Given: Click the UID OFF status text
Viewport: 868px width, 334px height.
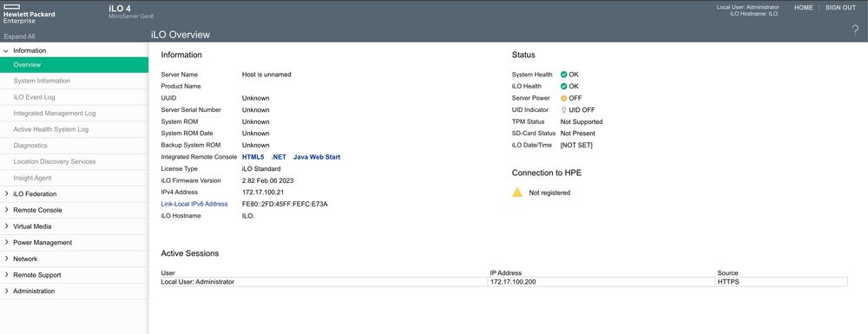Looking at the screenshot, I should 582,110.
